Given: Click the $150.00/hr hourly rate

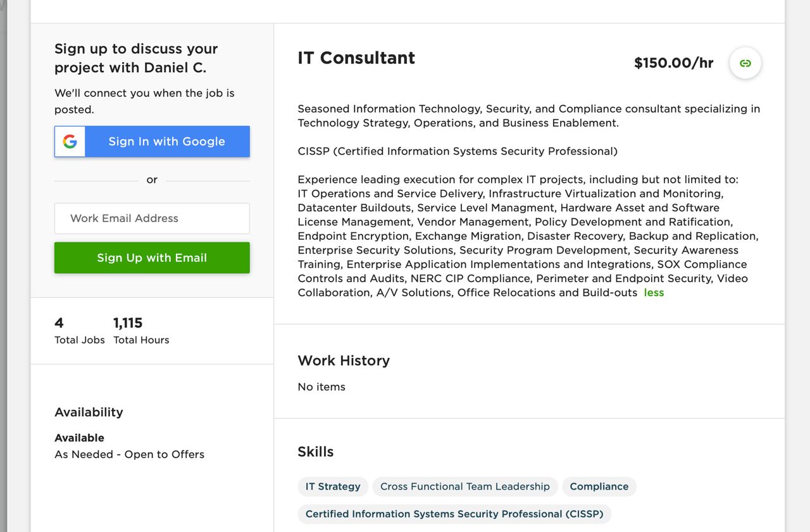Looking at the screenshot, I should click(x=674, y=63).
